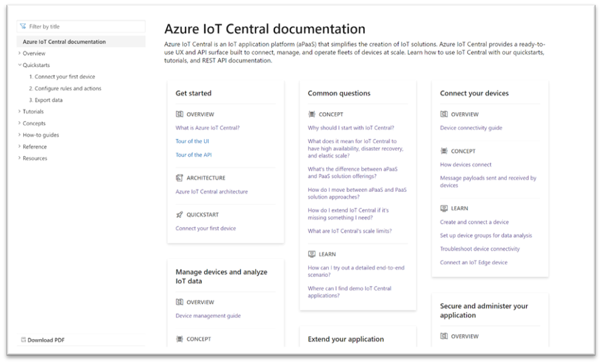Image resolution: width=602 pixels, height=364 pixels.
Task: Click the filter funnel icon
Action: click(23, 27)
